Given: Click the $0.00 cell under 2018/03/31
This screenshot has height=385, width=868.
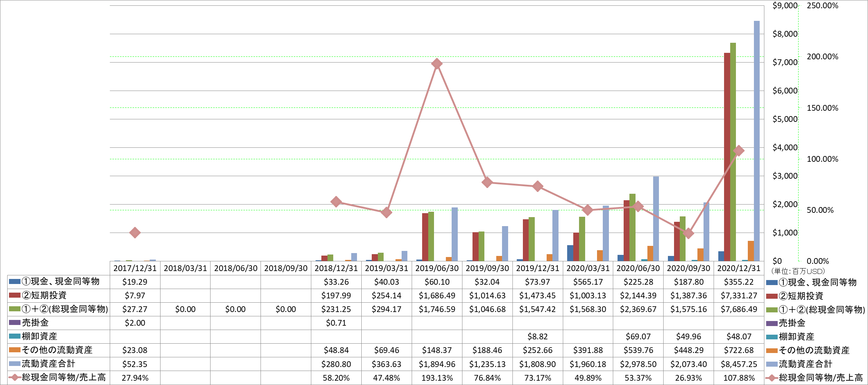Looking at the screenshot, I should [x=185, y=309].
